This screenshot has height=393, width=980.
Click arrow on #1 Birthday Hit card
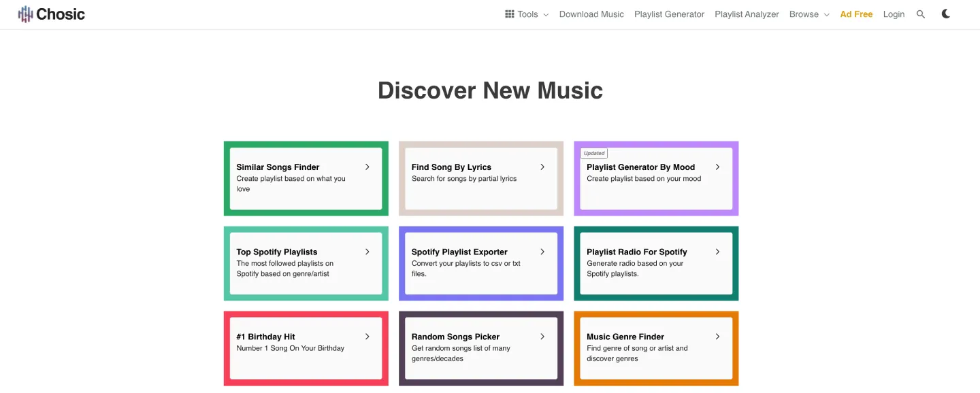pyautogui.click(x=367, y=337)
